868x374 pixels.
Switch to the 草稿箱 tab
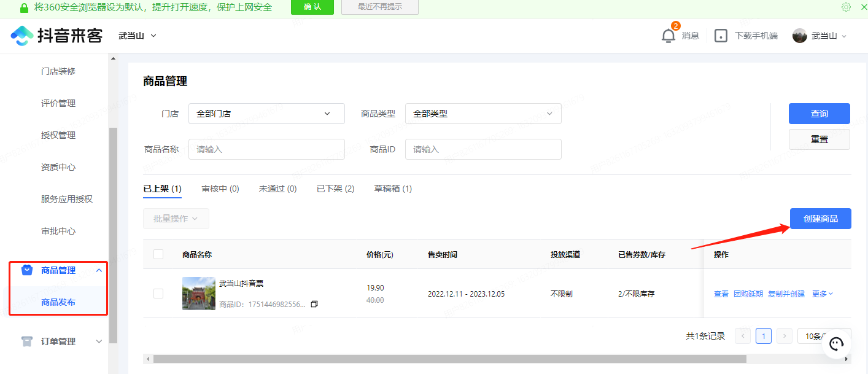(x=393, y=189)
